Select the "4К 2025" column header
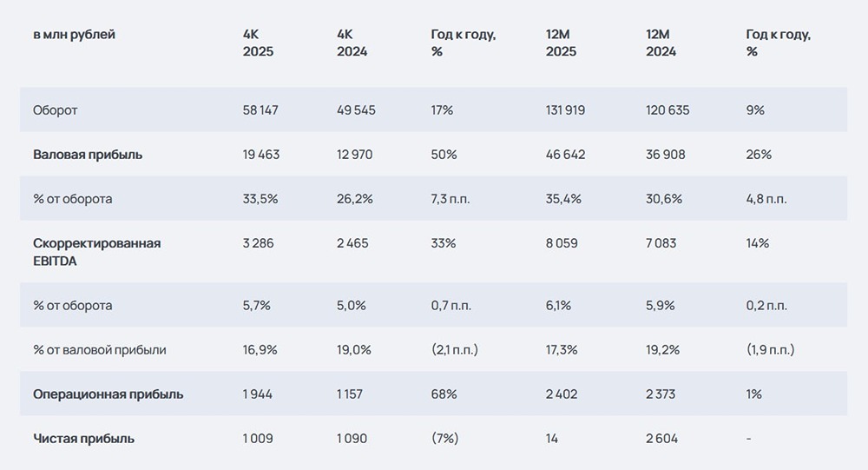The height and width of the screenshot is (470, 868). coord(258,43)
